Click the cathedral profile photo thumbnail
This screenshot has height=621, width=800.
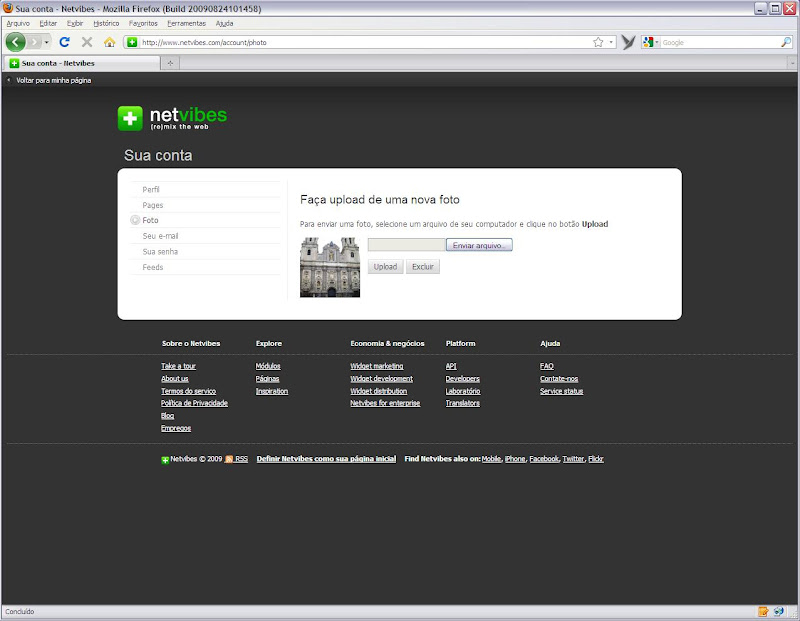point(330,267)
